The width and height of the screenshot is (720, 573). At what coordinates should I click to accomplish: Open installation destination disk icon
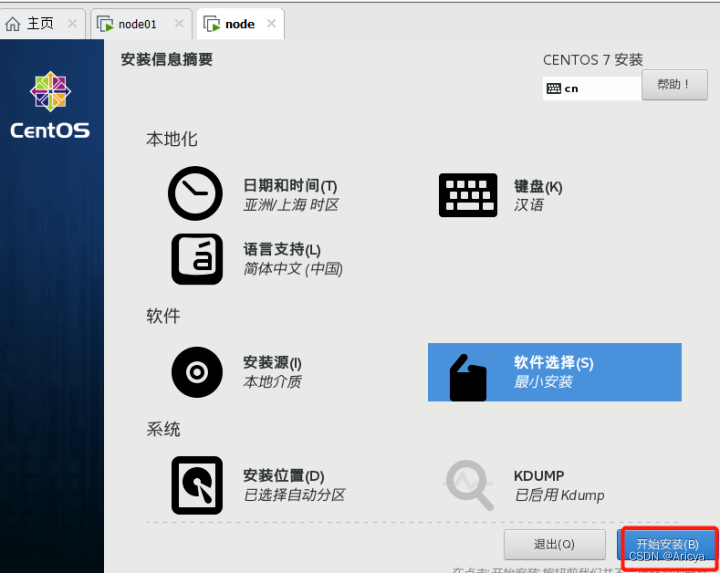click(197, 485)
